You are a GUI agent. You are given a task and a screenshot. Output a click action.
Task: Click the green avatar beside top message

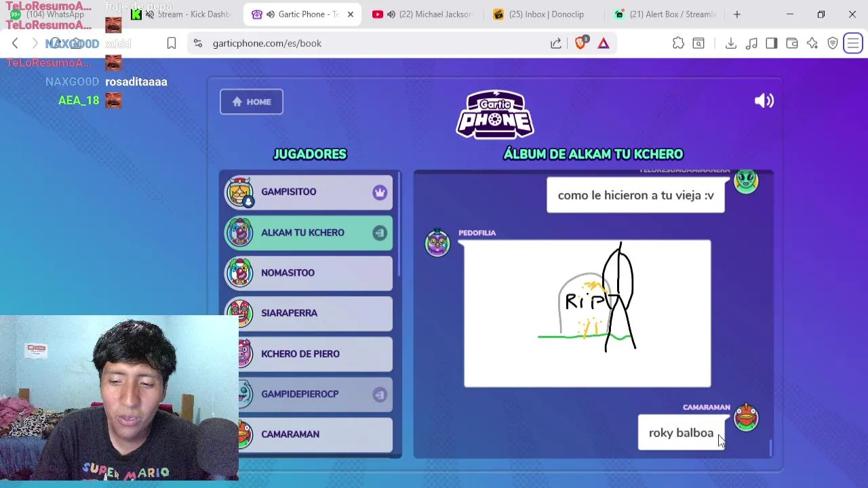click(746, 181)
